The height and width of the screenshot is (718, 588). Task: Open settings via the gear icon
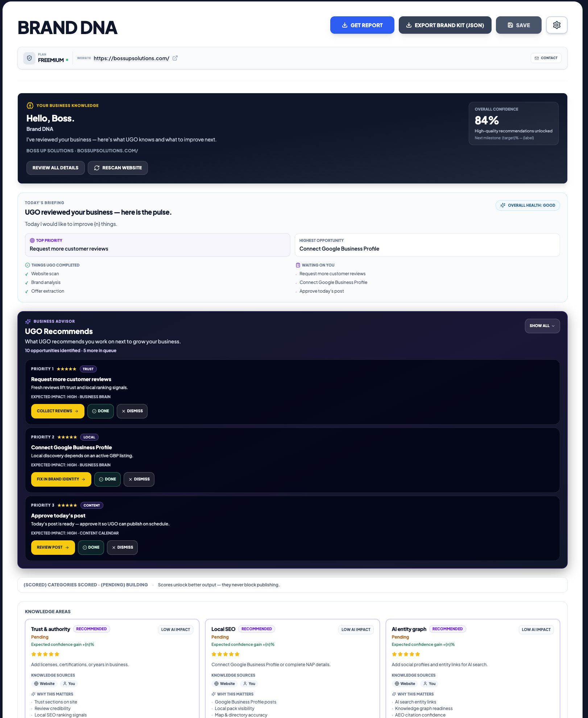tap(556, 25)
